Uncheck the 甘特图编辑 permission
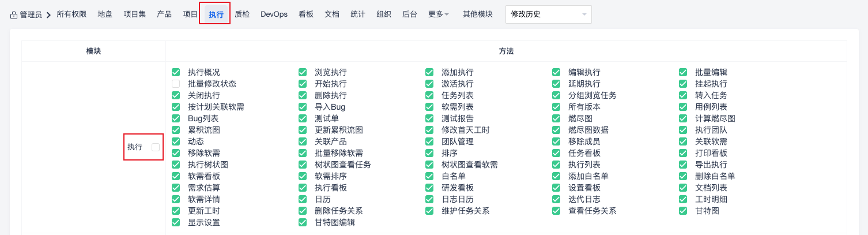 (x=303, y=222)
